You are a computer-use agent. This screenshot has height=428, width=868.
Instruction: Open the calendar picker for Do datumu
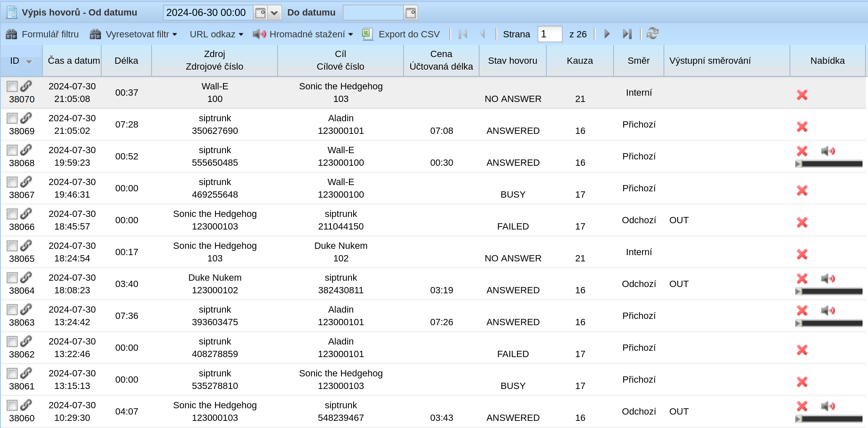[411, 13]
